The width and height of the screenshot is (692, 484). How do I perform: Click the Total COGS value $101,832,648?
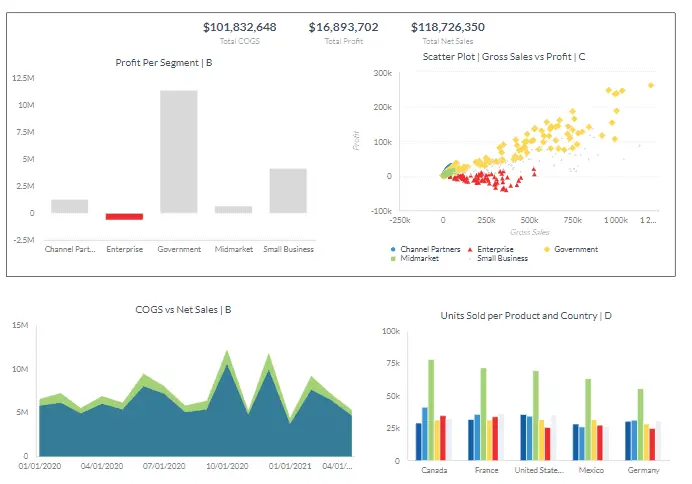pos(240,27)
